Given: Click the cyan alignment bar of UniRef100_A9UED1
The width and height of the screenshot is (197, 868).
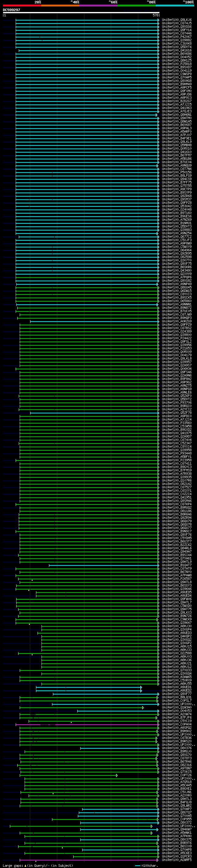Looking at the screenshot, I should pyautogui.click(x=89, y=687).
